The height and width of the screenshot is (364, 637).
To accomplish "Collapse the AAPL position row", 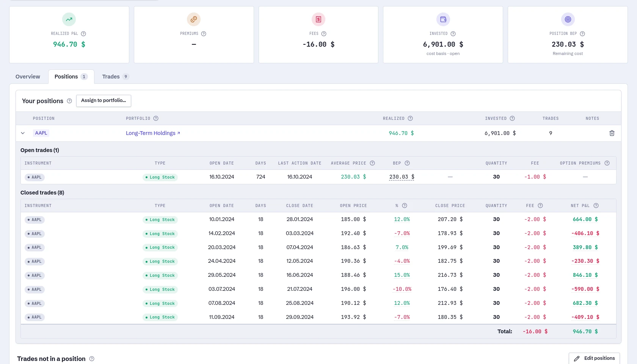I will click(23, 133).
